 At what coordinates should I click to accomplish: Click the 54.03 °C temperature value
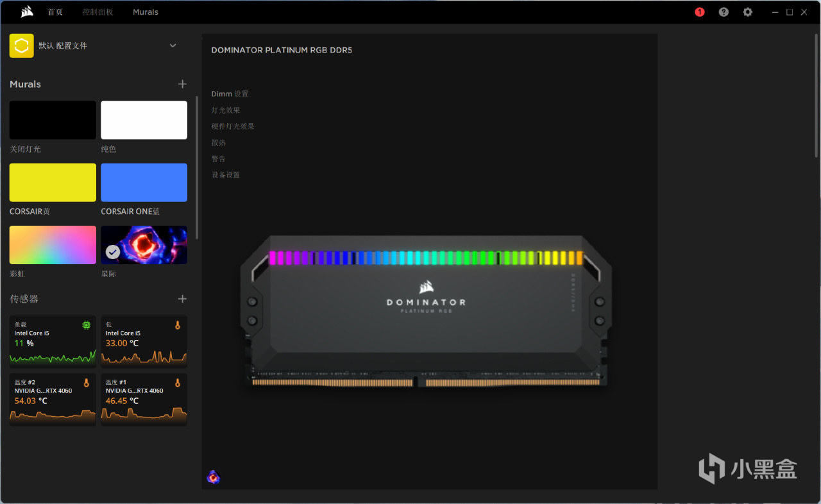[x=31, y=401]
